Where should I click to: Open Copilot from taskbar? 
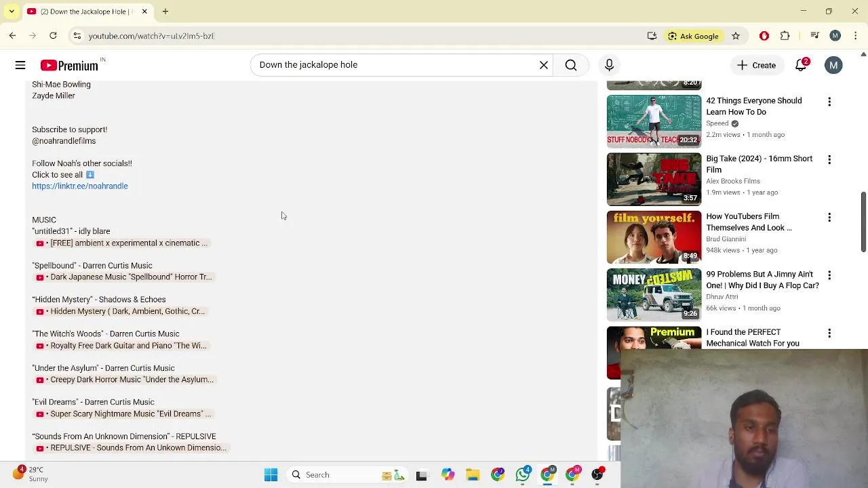pyautogui.click(x=448, y=475)
